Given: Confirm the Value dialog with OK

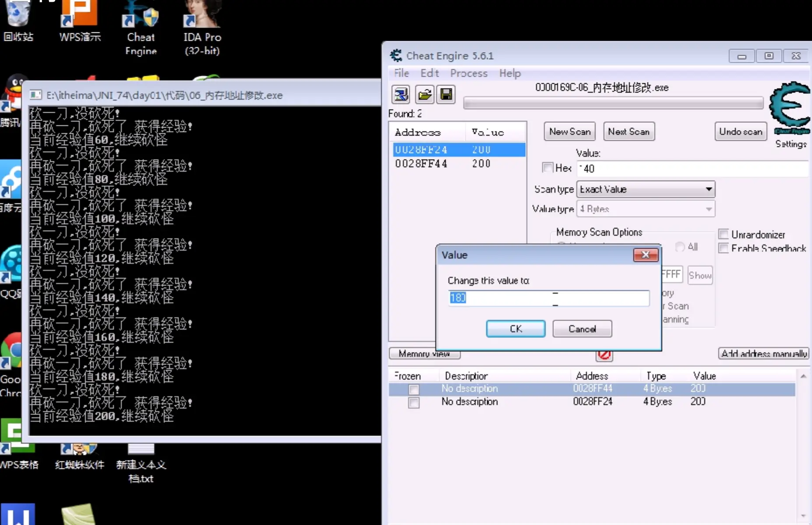Looking at the screenshot, I should [515, 329].
